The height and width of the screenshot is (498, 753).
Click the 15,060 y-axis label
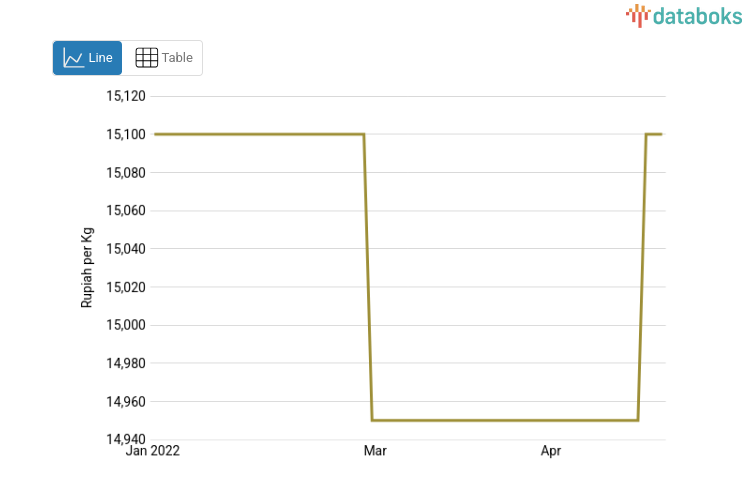click(x=126, y=210)
